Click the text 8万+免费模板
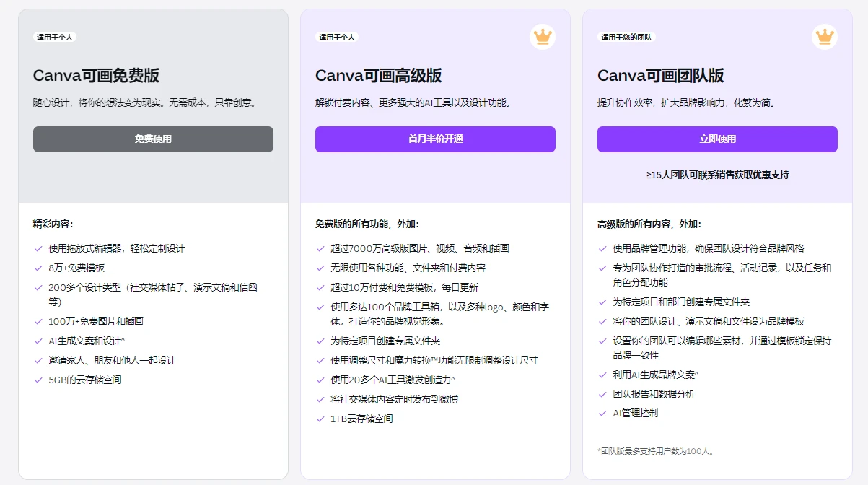 [76, 268]
